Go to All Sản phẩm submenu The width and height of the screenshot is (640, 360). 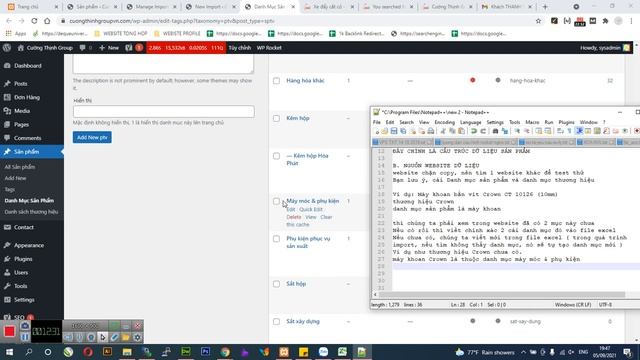tap(20, 167)
